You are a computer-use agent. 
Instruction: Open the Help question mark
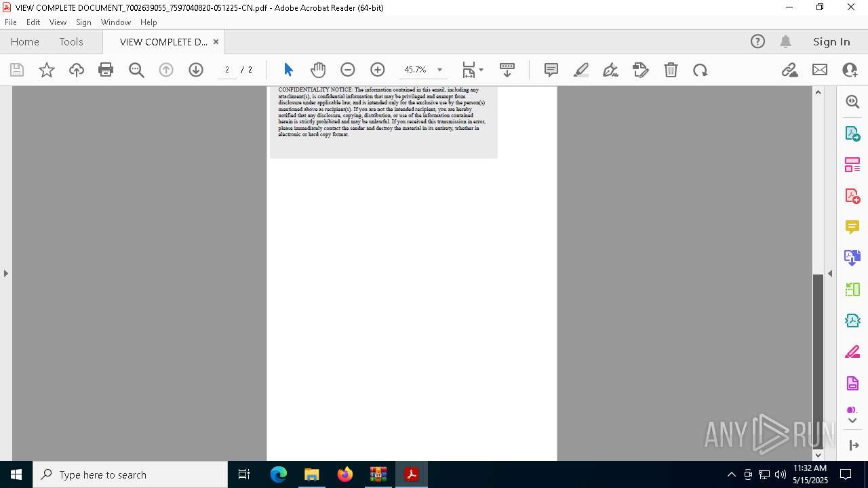757,41
